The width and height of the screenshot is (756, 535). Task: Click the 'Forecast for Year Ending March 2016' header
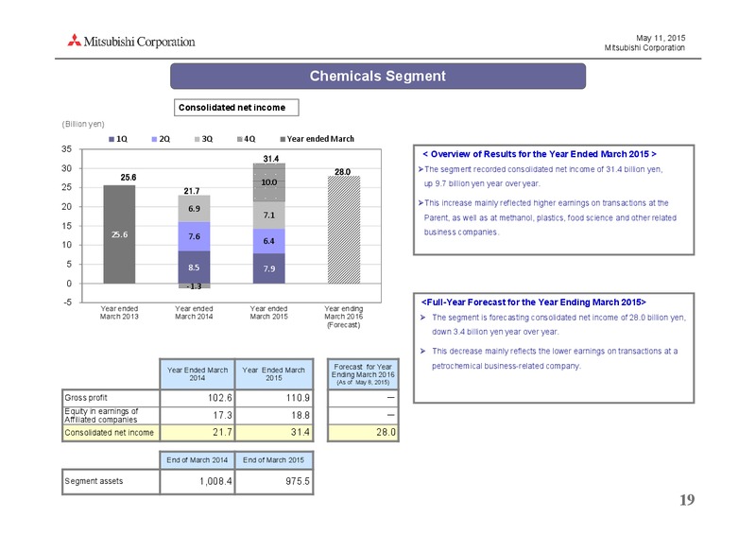coord(363,374)
